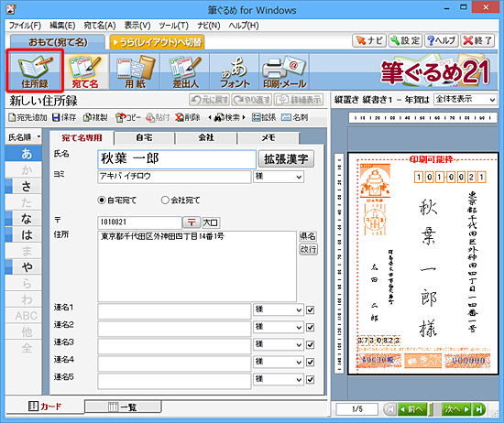504x423 pixels.
Task: Switch to うら(レイアウト)へ切替 tab
Action: click(157, 42)
